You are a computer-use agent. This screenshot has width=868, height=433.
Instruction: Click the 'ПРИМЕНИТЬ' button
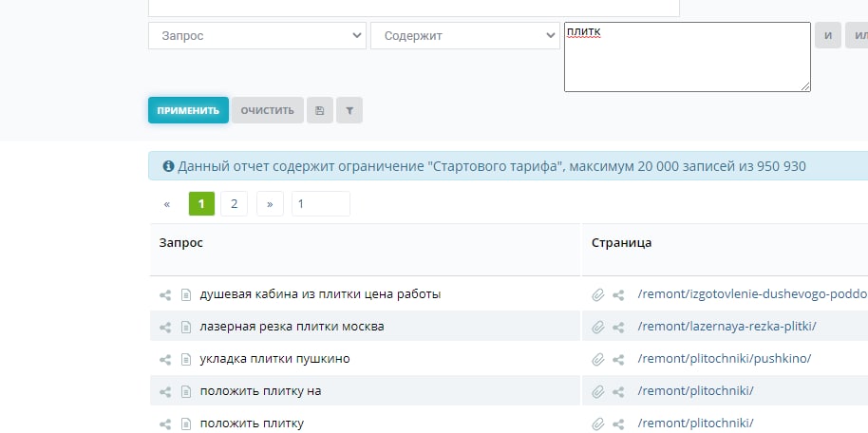188,110
